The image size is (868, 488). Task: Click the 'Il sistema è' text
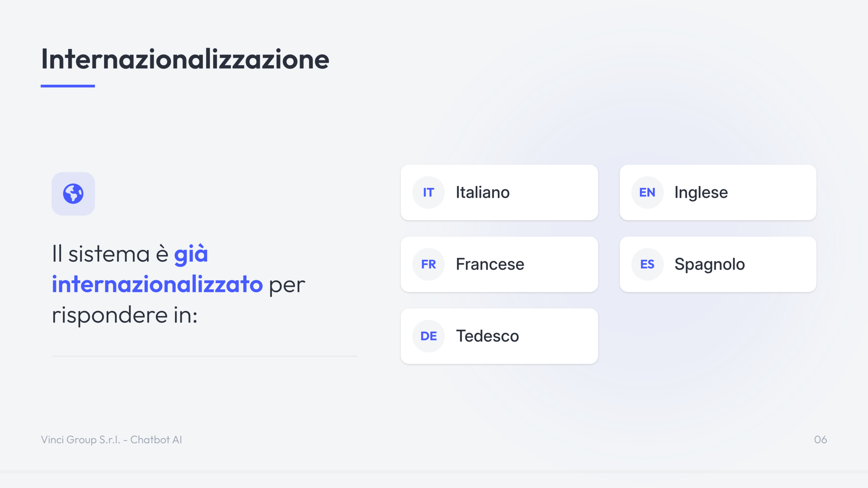pos(110,254)
